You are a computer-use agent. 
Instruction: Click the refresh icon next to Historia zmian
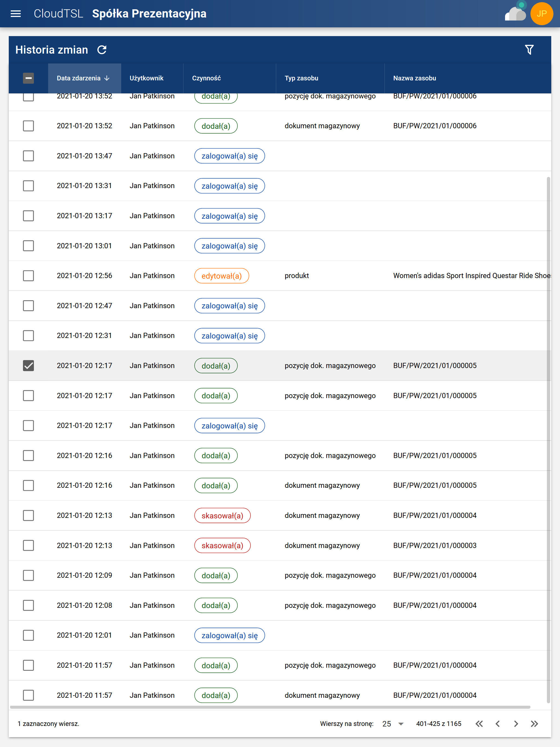(102, 50)
